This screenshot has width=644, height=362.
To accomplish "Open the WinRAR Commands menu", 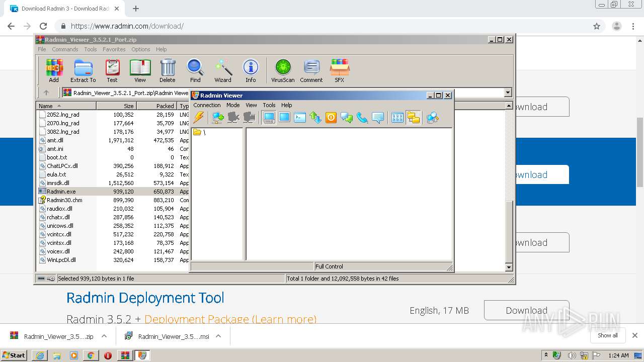I will tap(65, 49).
